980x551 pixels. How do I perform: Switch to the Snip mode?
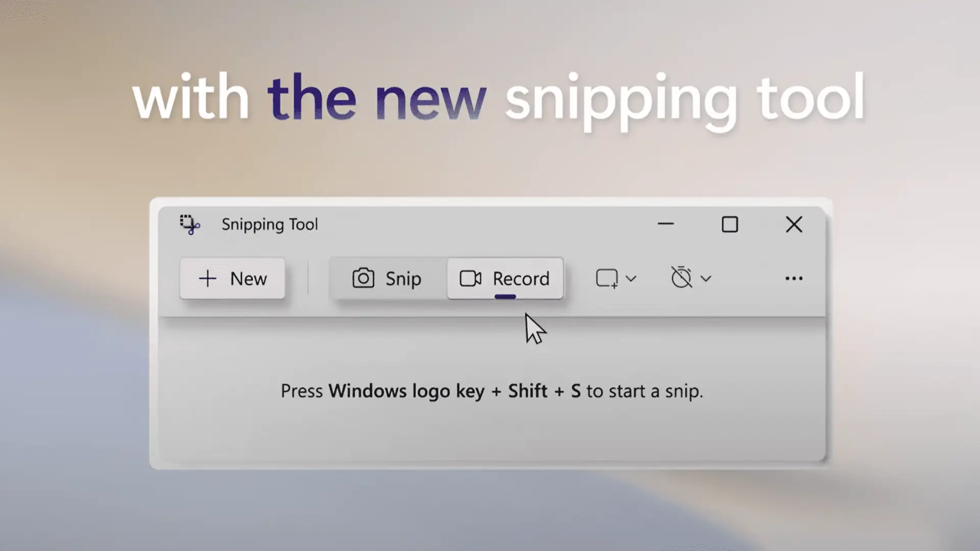pos(388,279)
